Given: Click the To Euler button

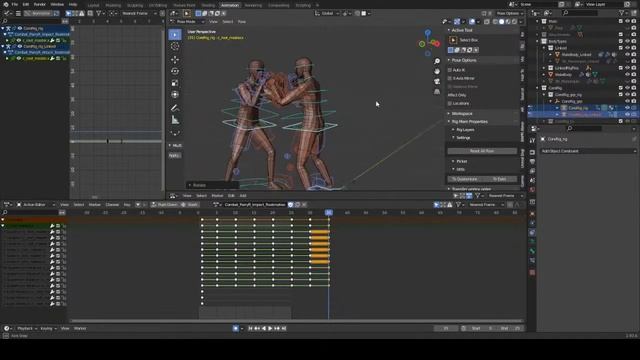Looking at the screenshot, I should tap(500, 179).
